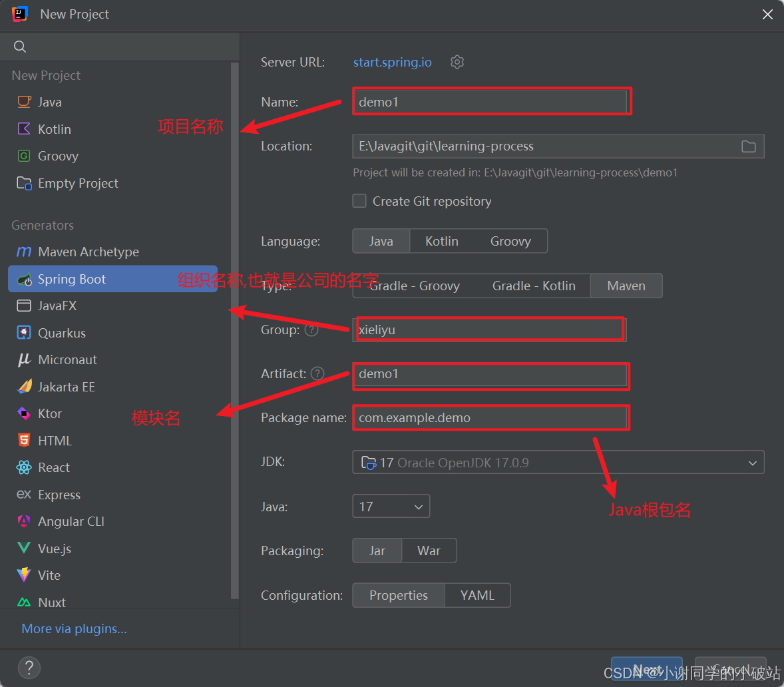Set Language to Kotlin
This screenshot has width=784, height=687.
[441, 241]
